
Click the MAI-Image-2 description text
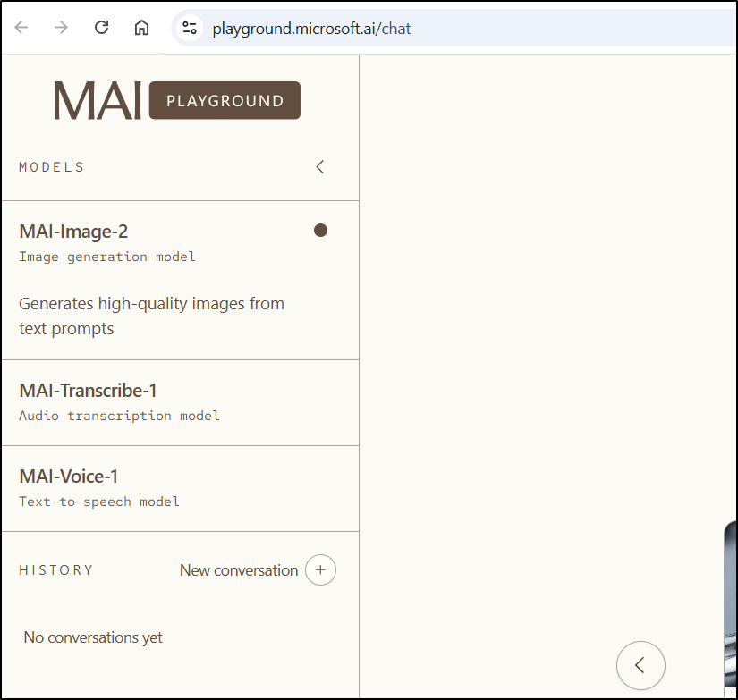pyautogui.click(x=152, y=316)
